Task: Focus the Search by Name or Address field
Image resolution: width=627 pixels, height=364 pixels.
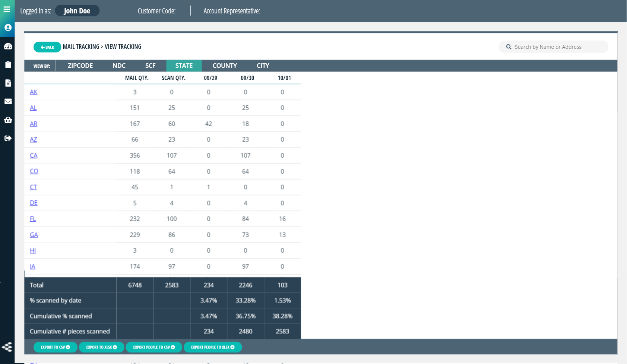Action: pyautogui.click(x=553, y=47)
